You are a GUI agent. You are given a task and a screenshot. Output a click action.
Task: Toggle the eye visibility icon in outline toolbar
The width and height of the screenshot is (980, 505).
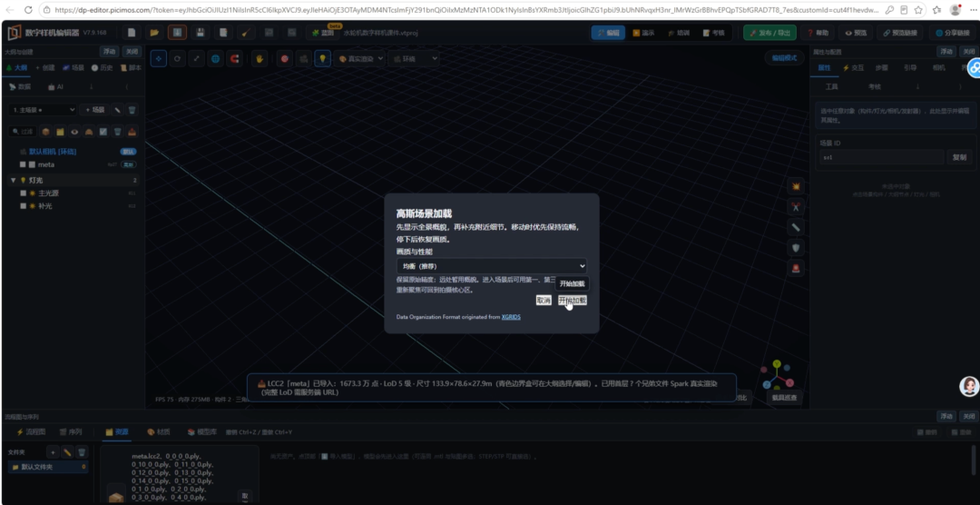pos(74,132)
